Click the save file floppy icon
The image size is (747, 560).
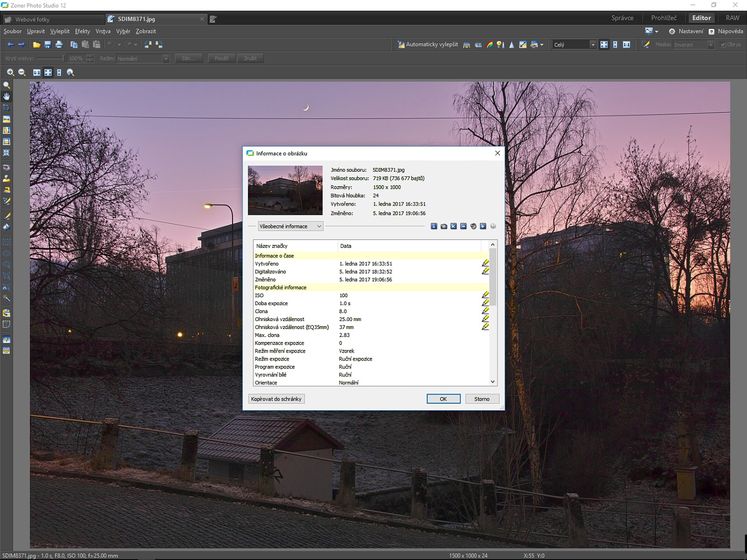(48, 45)
